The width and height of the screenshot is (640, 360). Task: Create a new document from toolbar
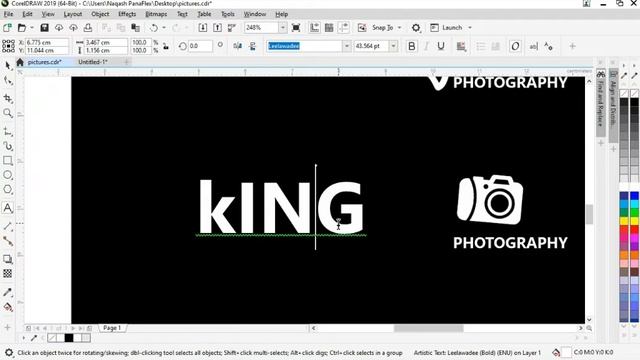[x=7, y=28]
